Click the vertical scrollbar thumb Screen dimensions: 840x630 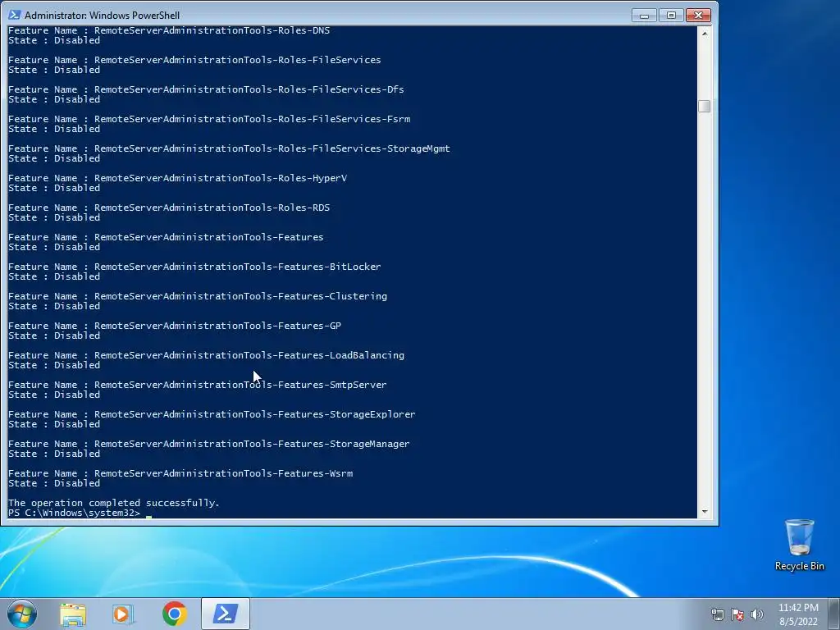tap(705, 106)
